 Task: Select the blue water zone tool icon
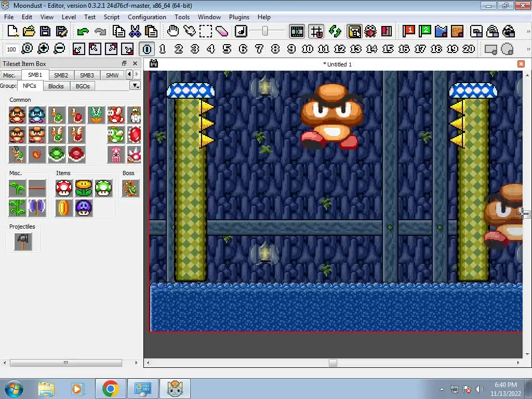[x=441, y=31]
